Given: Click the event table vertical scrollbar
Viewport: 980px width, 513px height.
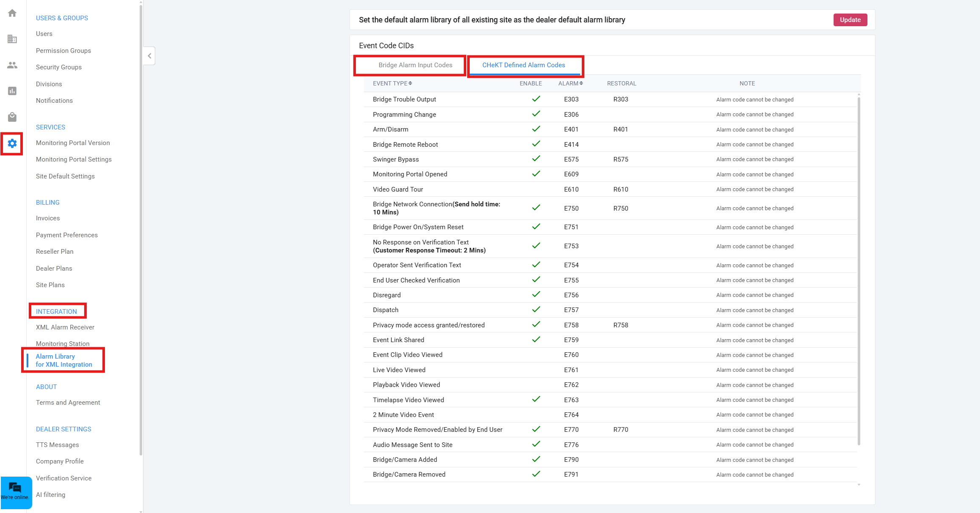Looking at the screenshot, I should tap(859, 271).
